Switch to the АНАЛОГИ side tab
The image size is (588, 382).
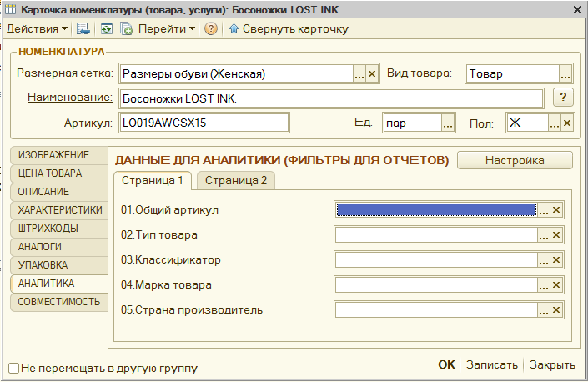(59, 247)
